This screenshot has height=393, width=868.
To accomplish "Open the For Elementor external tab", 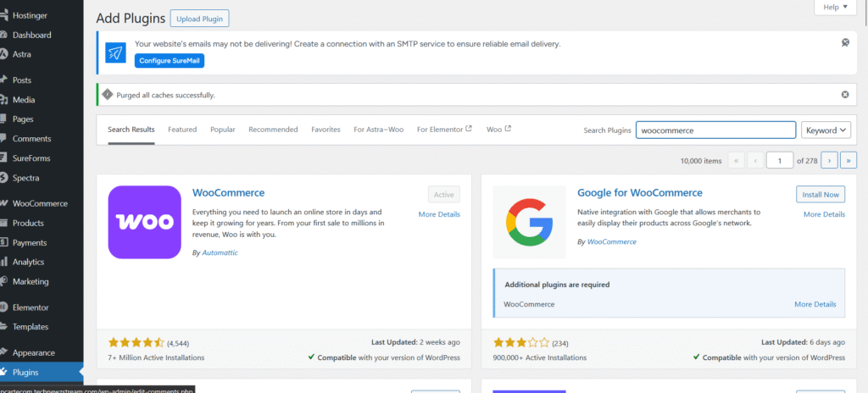I will point(444,130).
